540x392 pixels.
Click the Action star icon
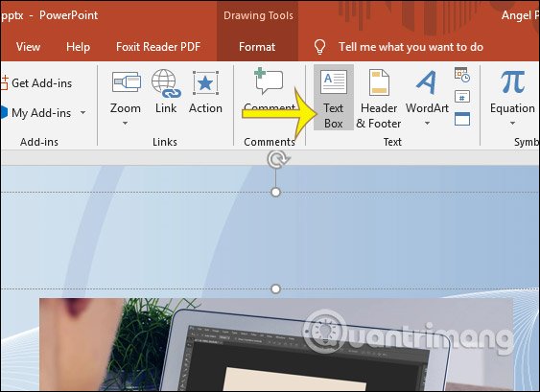pos(205,83)
